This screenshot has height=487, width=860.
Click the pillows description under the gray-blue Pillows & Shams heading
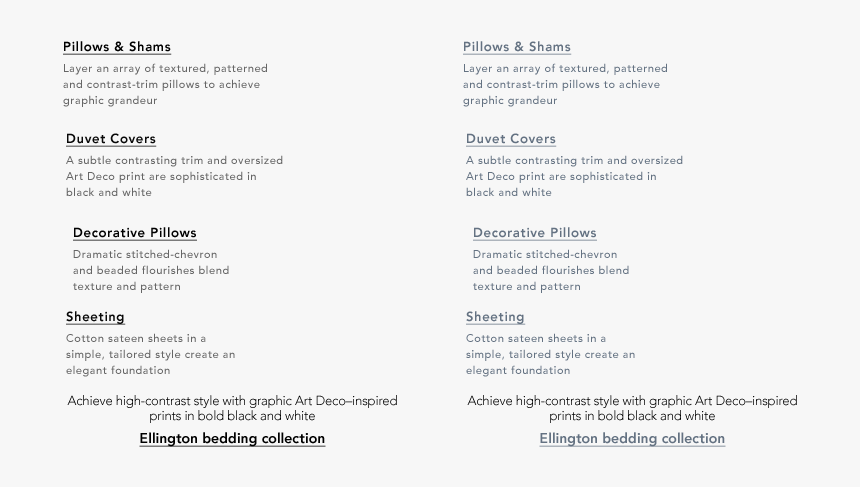tap(565, 84)
